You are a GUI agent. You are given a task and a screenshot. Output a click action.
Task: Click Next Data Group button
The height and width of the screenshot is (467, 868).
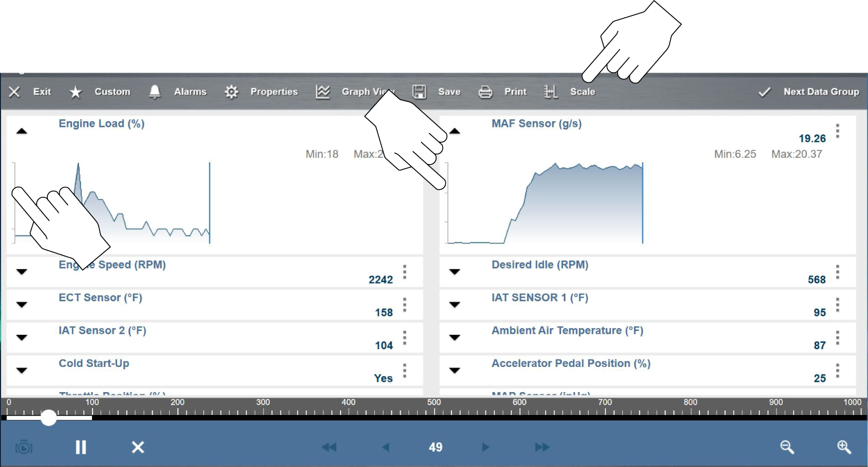pos(809,92)
